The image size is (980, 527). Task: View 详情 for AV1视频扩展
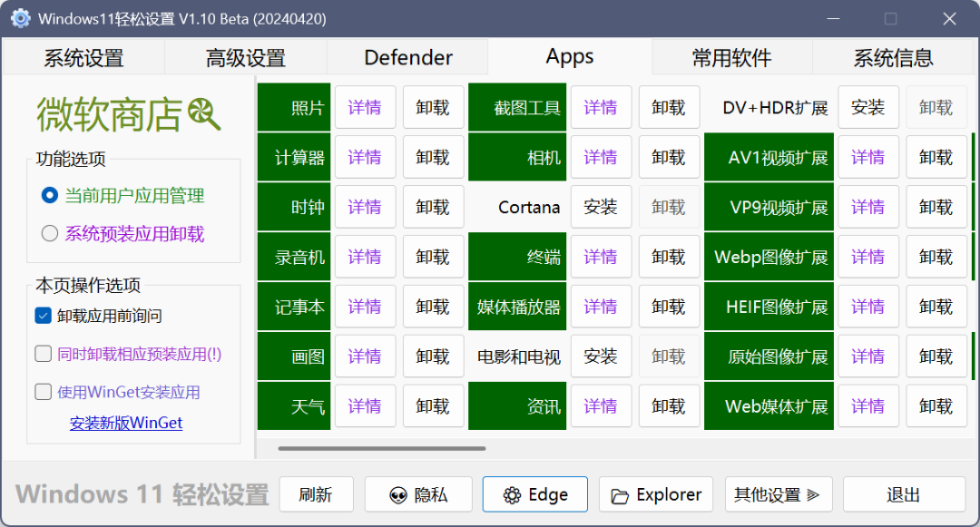[868, 157]
